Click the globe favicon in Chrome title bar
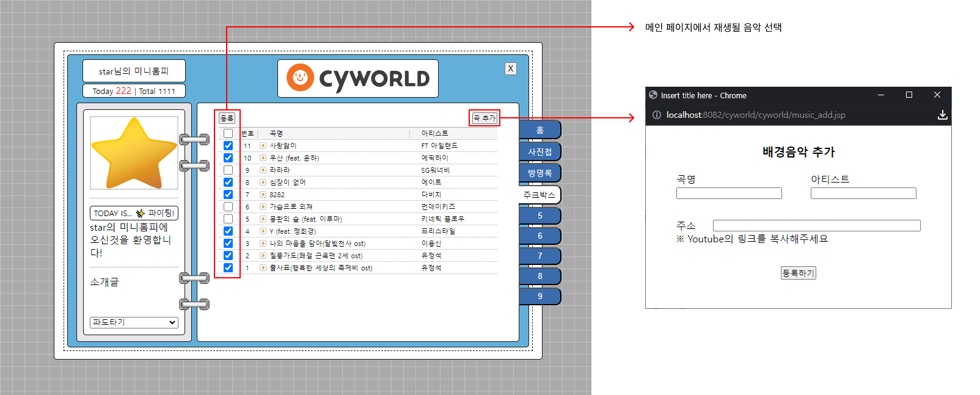The height and width of the screenshot is (395, 980). click(x=653, y=95)
